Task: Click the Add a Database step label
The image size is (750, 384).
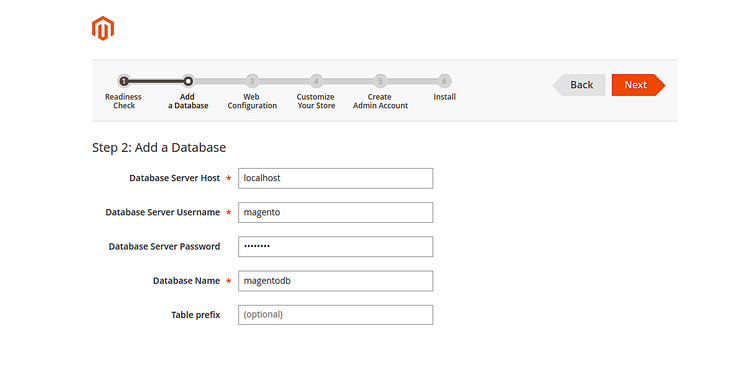Action: 188,101
